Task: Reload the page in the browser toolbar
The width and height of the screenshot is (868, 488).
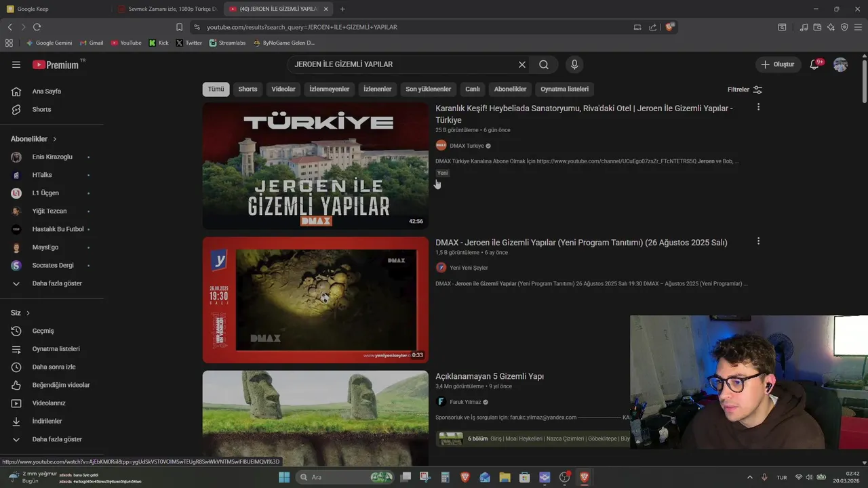Action: click(37, 27)
